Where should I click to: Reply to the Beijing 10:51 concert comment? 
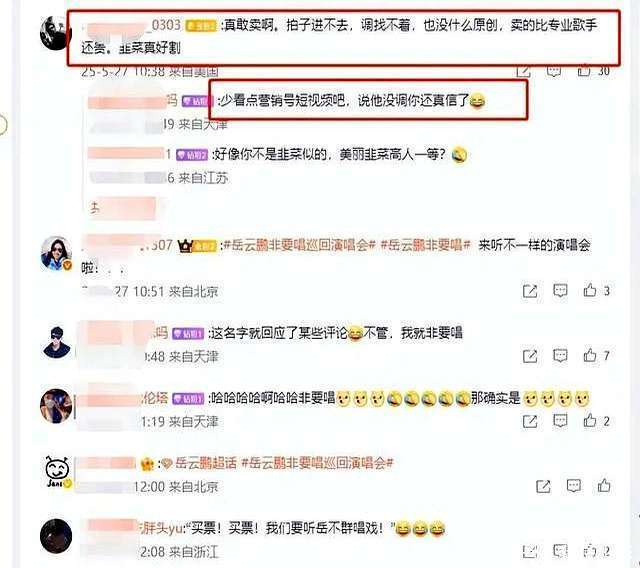pos(560,291)
